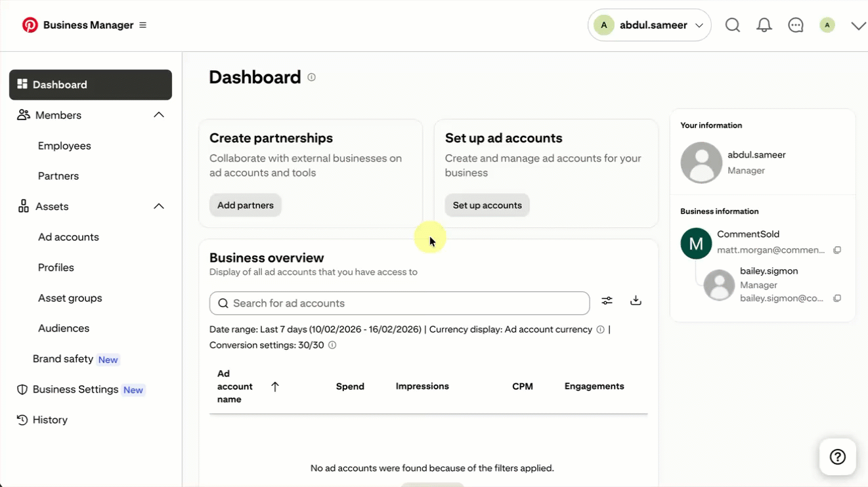Click the Pinterest logo icon

(30, 25)
